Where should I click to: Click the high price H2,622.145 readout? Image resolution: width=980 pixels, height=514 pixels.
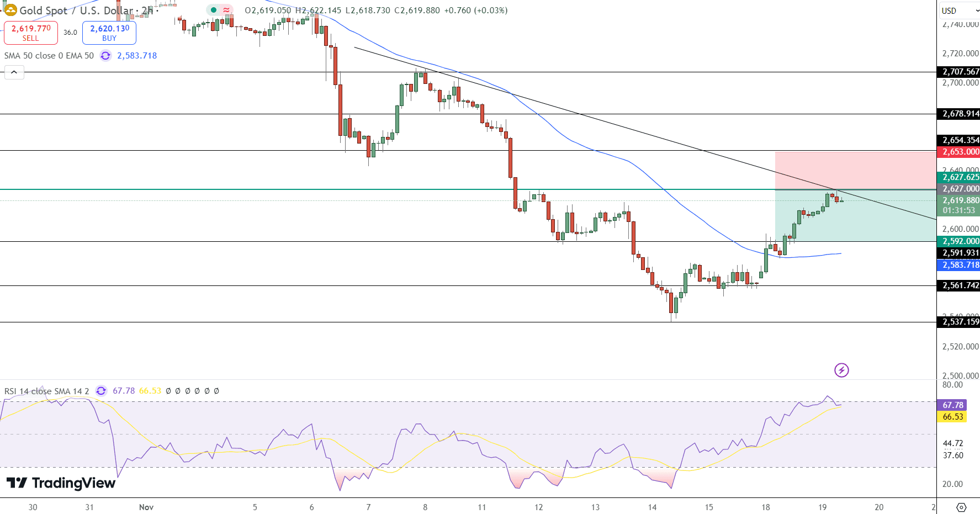click(318, 10)
